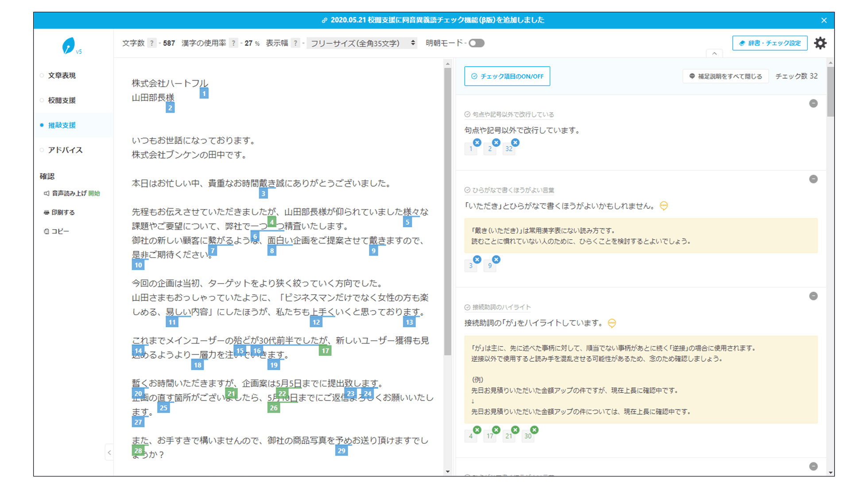The width and height of the screenshot is (868, 488).
Task: Collapse the 句点や記号以外で改行している section
Action: click(x=814, y=103)
